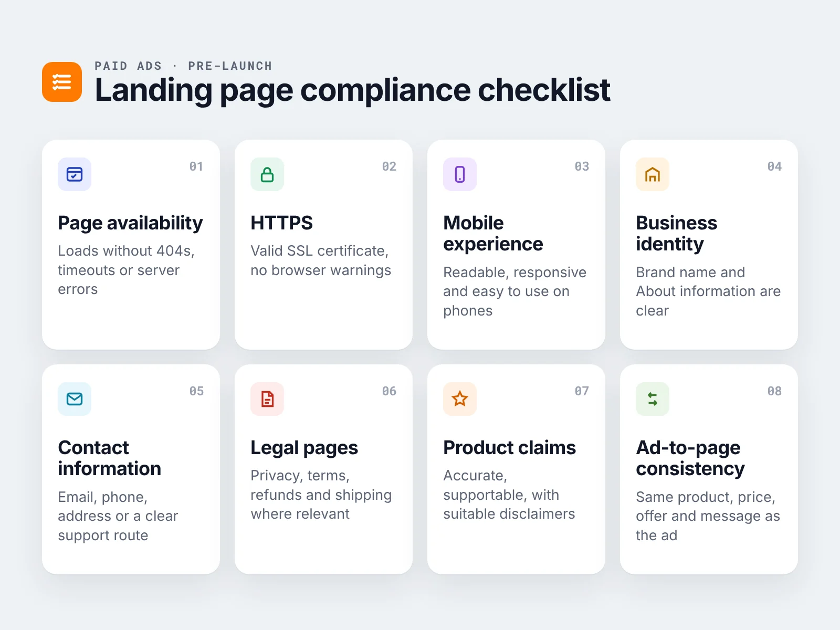This screenshot has width=840, height=630.
Task: Click the 04 card number
Action: tap(774, 166)
